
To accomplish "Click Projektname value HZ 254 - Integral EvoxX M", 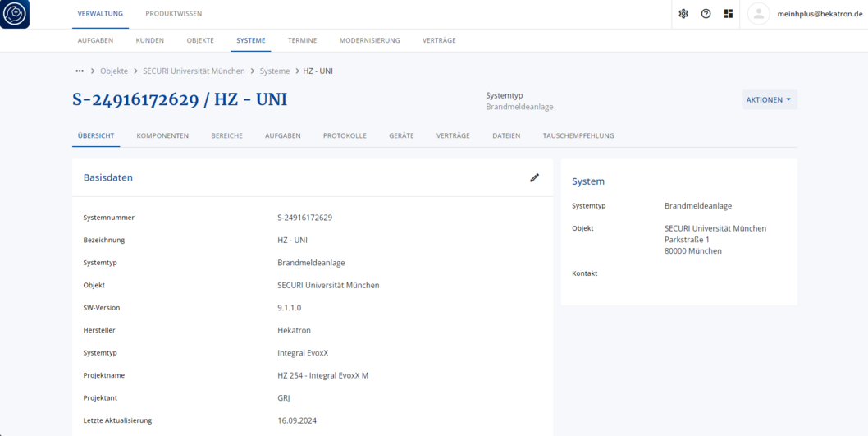I will (x=322, y=375).
